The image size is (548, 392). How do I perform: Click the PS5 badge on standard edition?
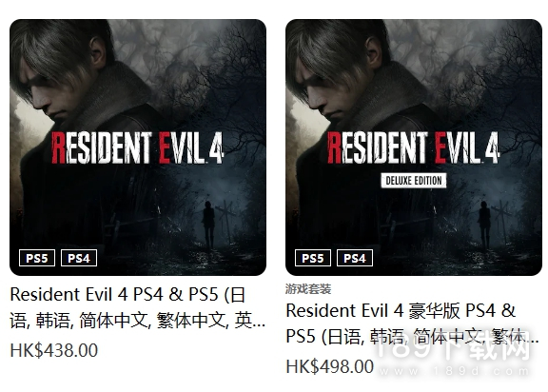(37, 258)
